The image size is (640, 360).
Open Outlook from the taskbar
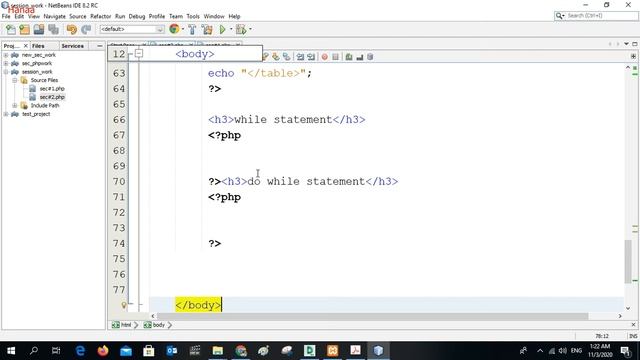[x=172, y=351]
